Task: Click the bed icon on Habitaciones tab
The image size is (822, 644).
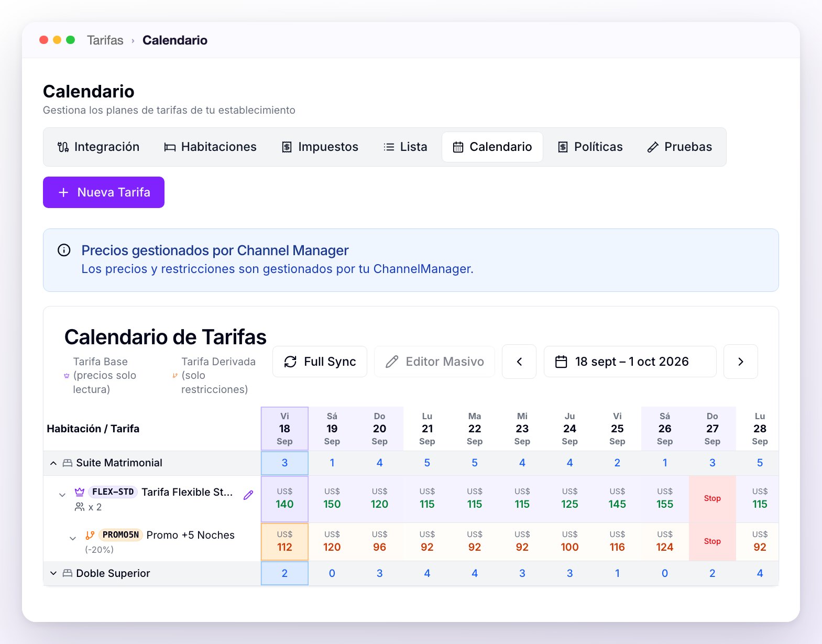Action: 170,147
